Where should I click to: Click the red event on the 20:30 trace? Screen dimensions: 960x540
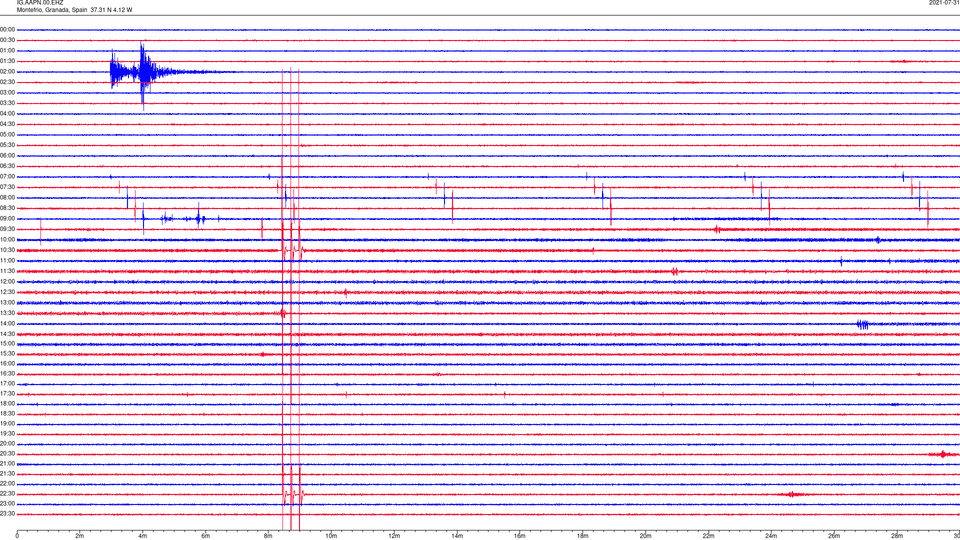(943, 454)
